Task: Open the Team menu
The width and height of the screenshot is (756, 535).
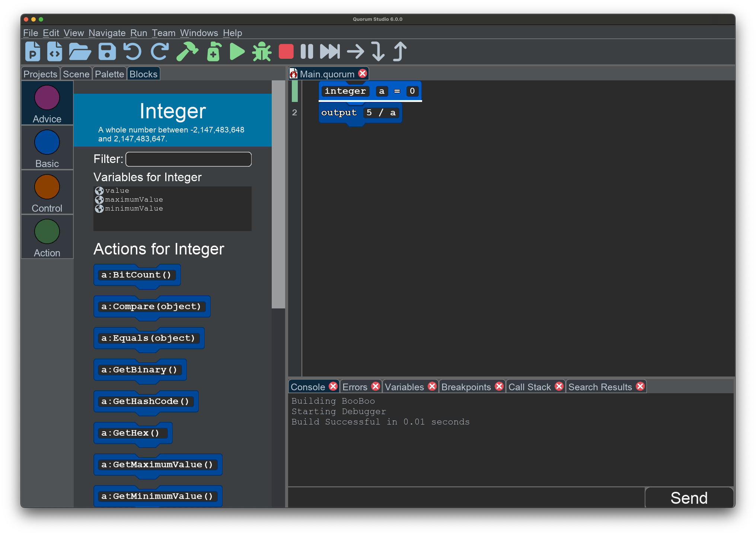Action: (x=163, y=33)
